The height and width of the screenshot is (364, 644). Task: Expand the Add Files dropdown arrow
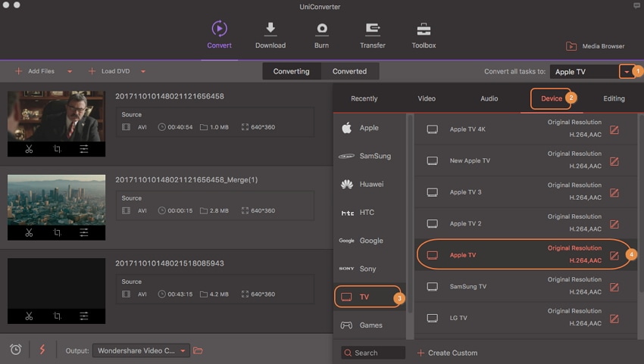[x=70, y=72]
